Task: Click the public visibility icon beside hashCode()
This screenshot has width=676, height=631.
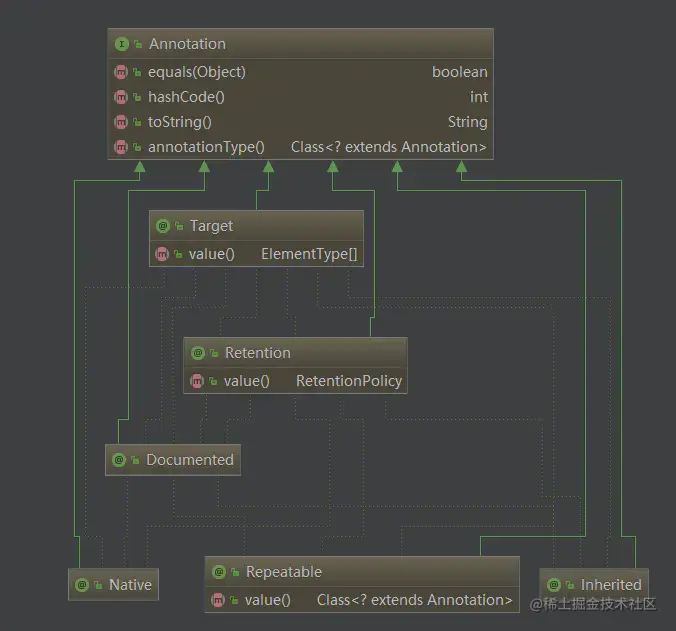Action: click(x=137, y=97)
